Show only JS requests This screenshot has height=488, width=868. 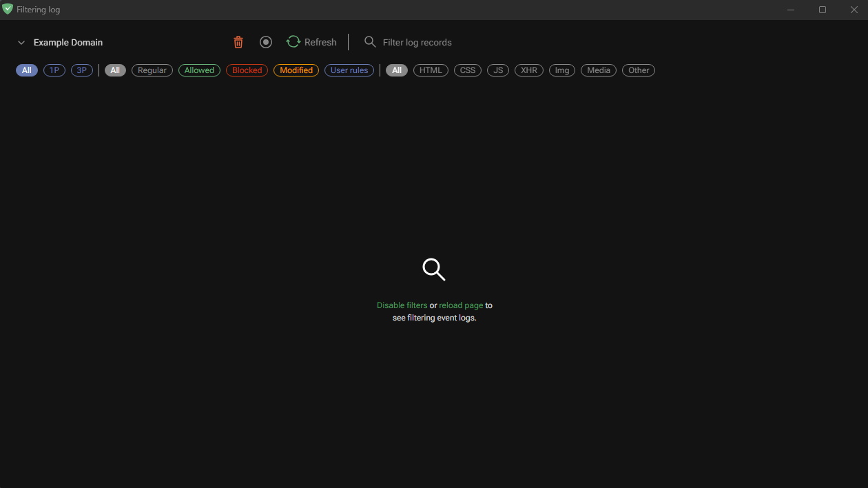point(497,70)
